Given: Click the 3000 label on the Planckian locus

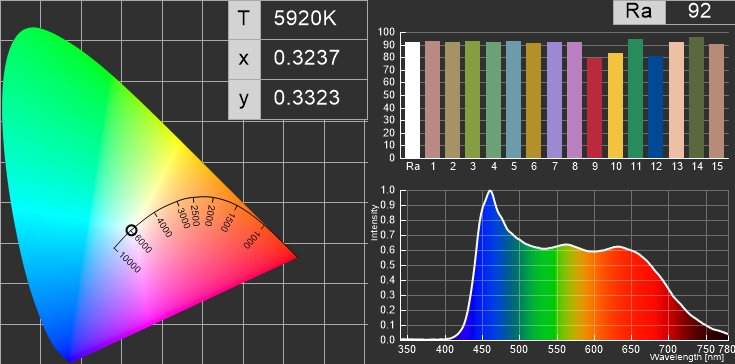Looking at the screenshot, I should coord(183,217).
